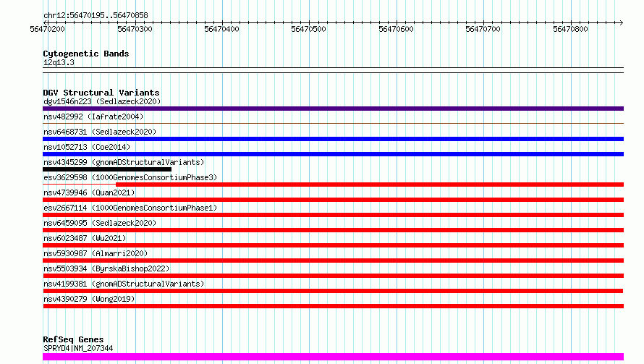Select the blue nsv6468731 variant bar
Screen dimensions: 644x364
pos(333,139)
